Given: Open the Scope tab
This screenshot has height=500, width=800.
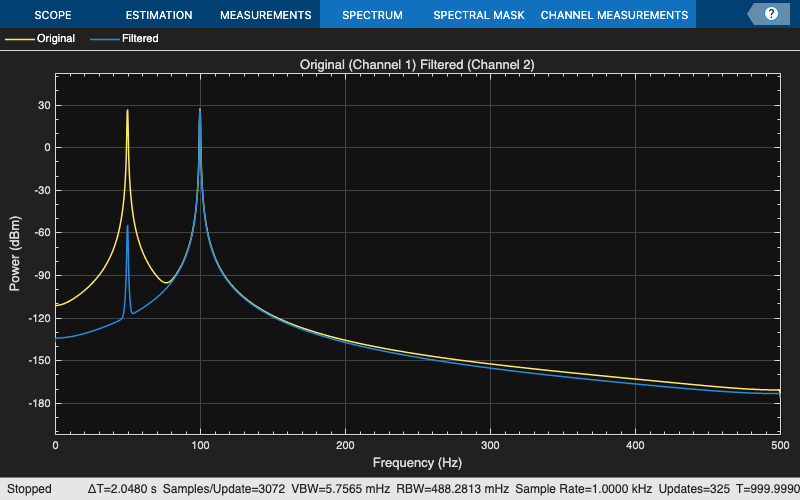Looking at the screenshot, I should [x=53, y=15].
